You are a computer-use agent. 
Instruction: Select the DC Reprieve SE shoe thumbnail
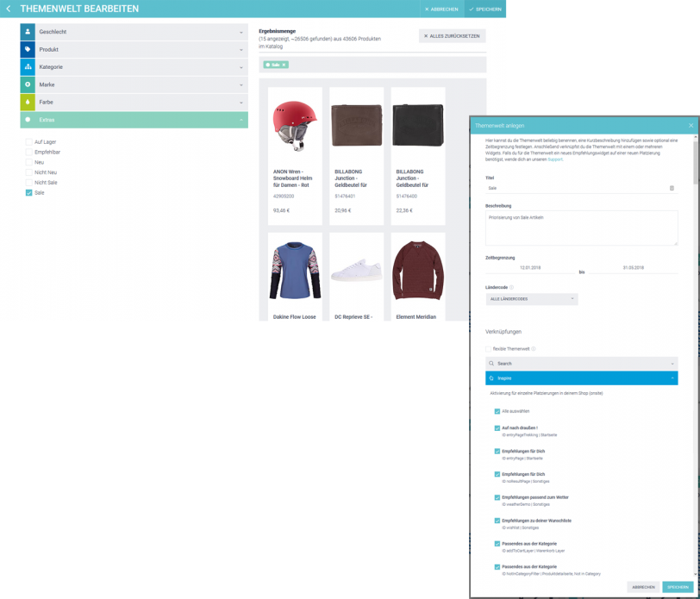click(356, 270)
